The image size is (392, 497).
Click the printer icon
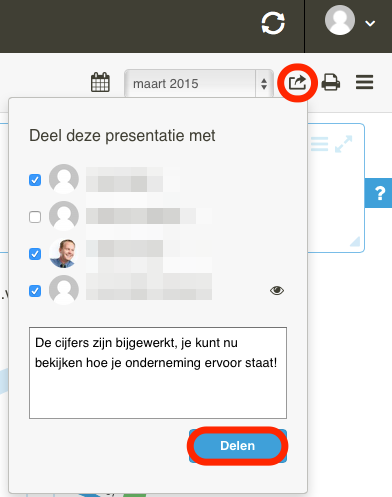331,82
